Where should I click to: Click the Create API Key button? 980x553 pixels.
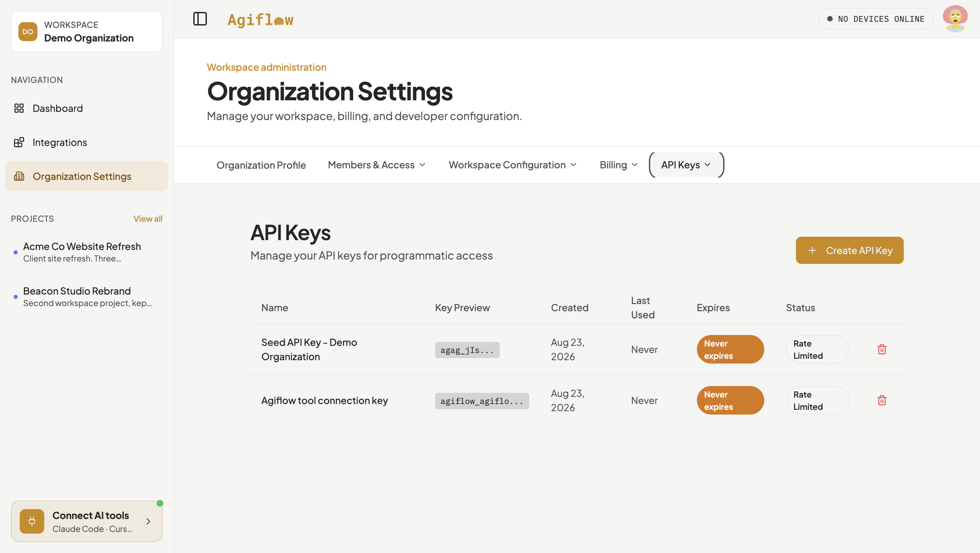click(x=850, y=250)
